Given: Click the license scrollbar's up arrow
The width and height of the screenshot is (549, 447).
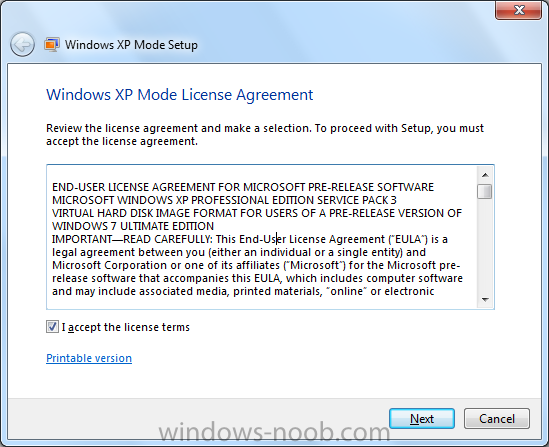Looking at the screenshot, I should 485,175.
